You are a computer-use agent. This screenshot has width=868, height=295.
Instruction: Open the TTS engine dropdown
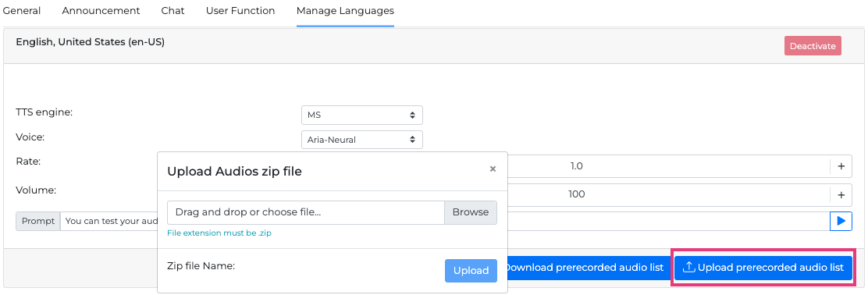click(x=361, y=116)
